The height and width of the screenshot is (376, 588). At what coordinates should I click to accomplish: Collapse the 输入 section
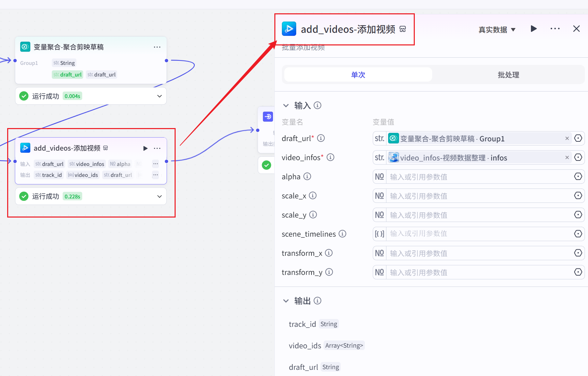point(286,106)
